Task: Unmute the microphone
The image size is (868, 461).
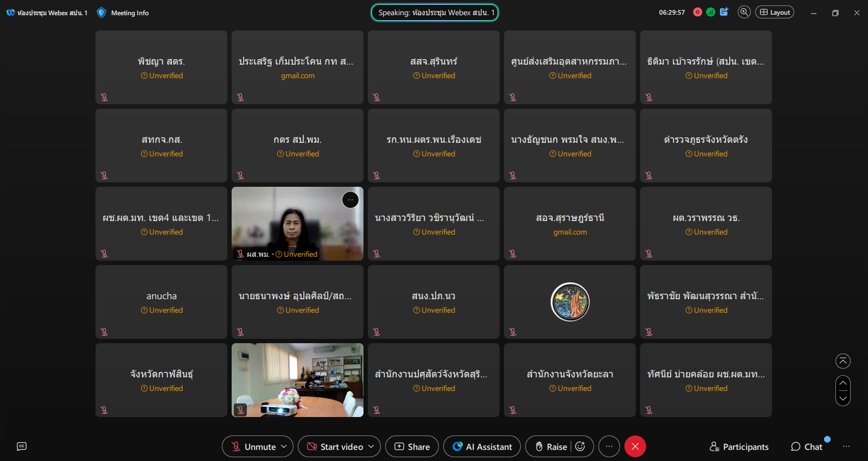Action: 253,446
